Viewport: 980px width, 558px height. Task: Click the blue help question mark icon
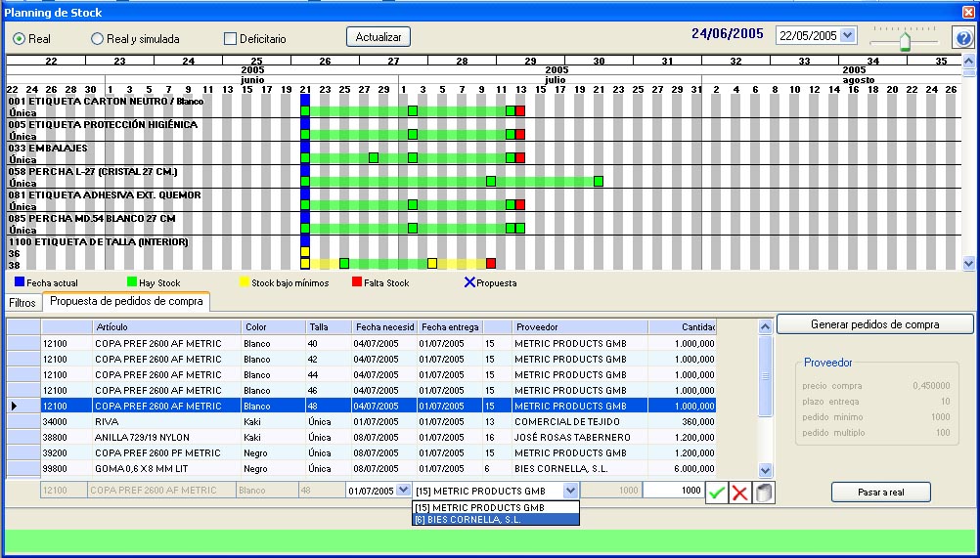tap(962, 38)
